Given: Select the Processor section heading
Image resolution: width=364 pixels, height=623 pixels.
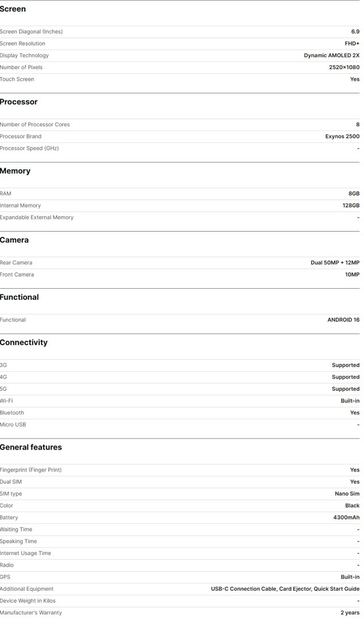Looking at the screenshot, I should pyautogui.click(x=18, y=102).
